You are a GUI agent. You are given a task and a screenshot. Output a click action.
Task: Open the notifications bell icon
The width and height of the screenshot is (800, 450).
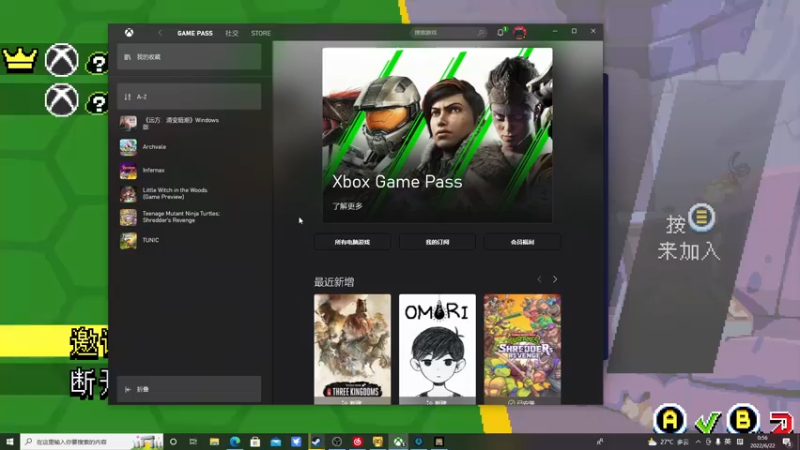[501, 32]
